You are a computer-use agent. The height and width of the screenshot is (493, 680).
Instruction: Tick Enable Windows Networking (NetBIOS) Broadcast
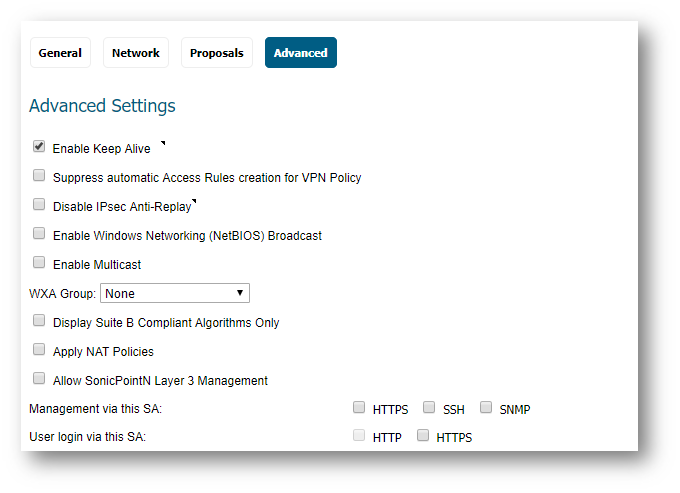[39, 233]
